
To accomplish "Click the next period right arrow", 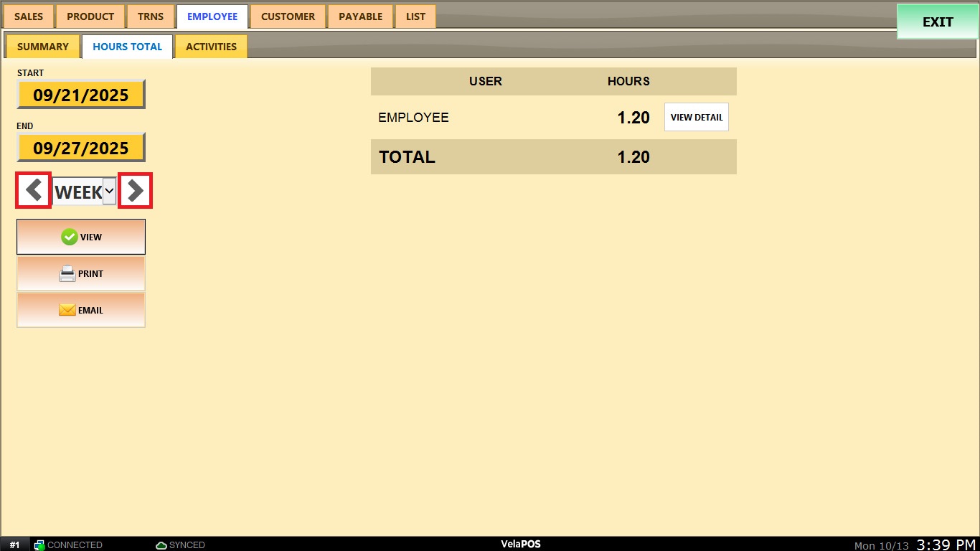I will pyautogui.click(x=135, y=191).
